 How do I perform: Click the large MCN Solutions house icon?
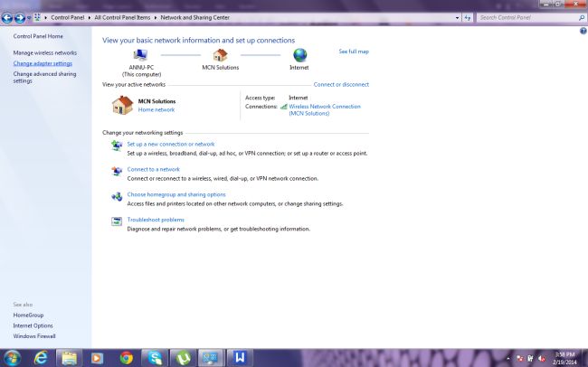pyautogui.click(x=122, y=105)
